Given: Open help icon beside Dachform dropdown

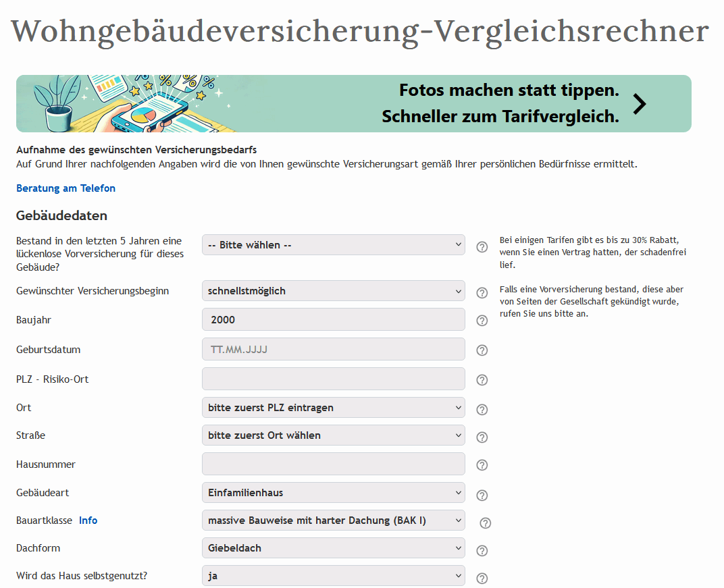Looking at the screenshot, I should pos(482,551).
